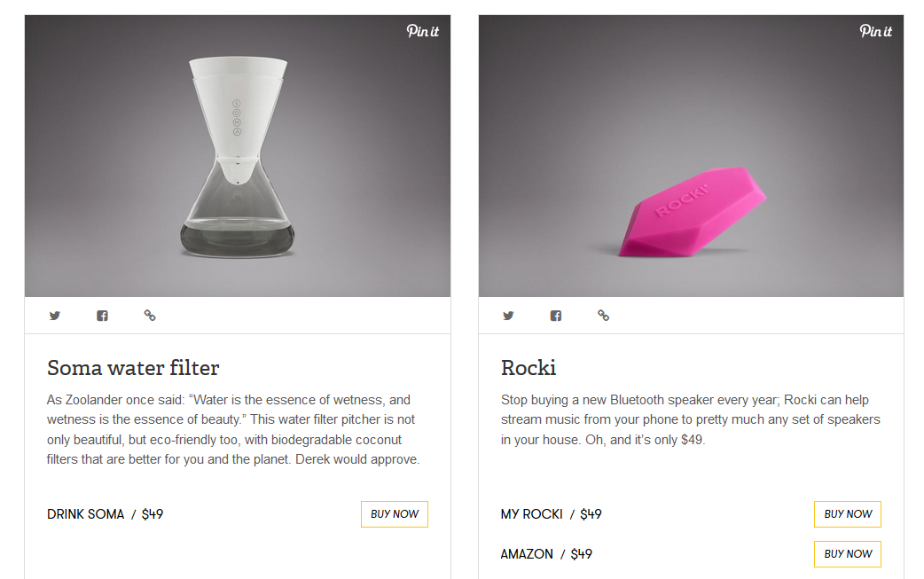Screen dimensions: 924x579
Task: Select the AMAZON / $49 label
Action: point(547,554)
